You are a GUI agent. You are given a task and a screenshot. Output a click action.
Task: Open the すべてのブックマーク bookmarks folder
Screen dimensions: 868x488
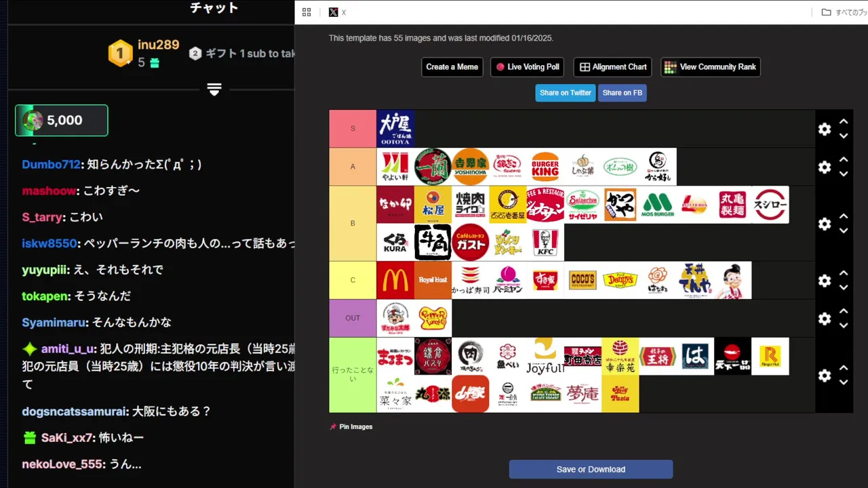coord(844,12)
